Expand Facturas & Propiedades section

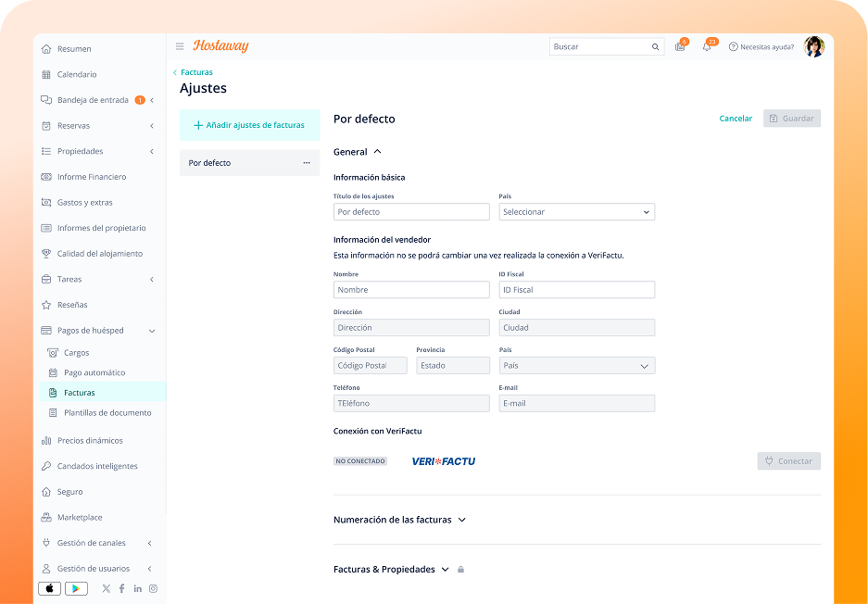(445, 570)
